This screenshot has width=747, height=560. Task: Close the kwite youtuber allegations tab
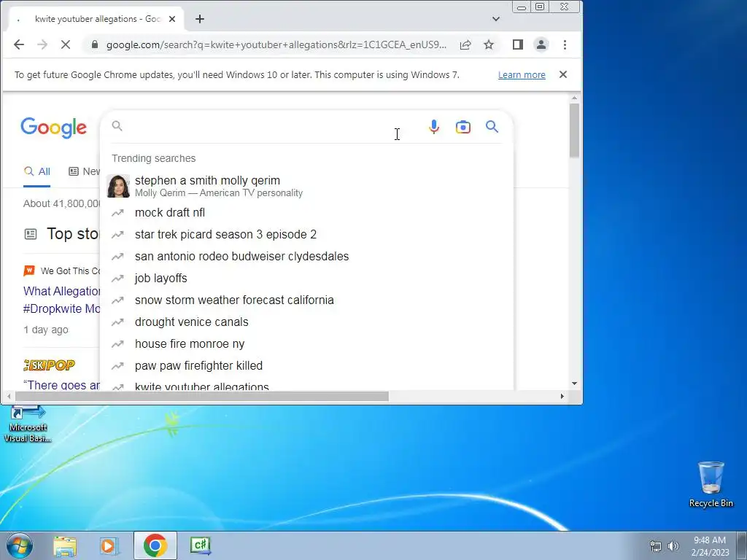point(172,19)
